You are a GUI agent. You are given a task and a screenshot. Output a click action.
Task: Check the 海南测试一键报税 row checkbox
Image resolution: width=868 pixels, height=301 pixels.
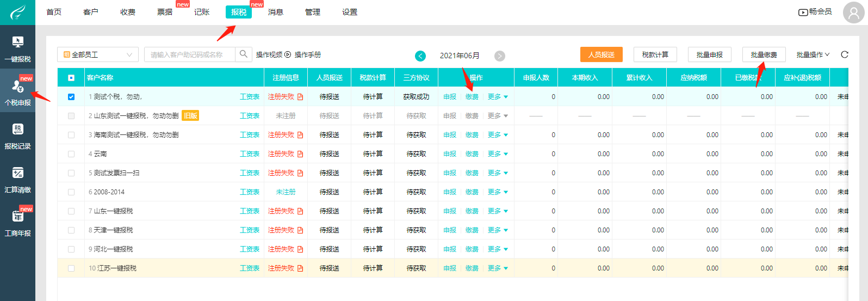71,135
